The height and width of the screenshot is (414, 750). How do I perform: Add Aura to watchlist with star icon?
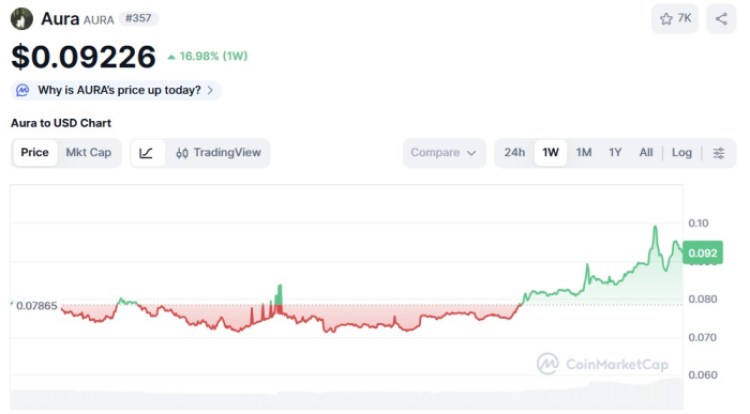pyautogui.click(x=666, y=19)
